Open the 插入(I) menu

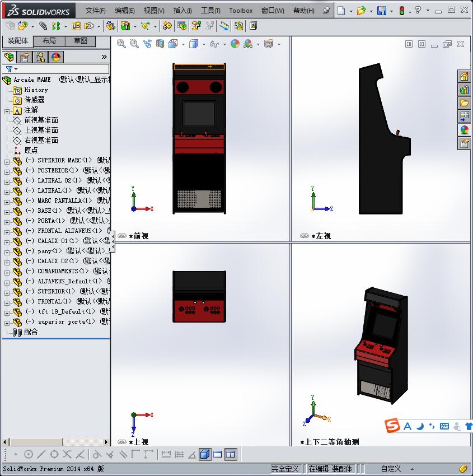coord(182,11)
